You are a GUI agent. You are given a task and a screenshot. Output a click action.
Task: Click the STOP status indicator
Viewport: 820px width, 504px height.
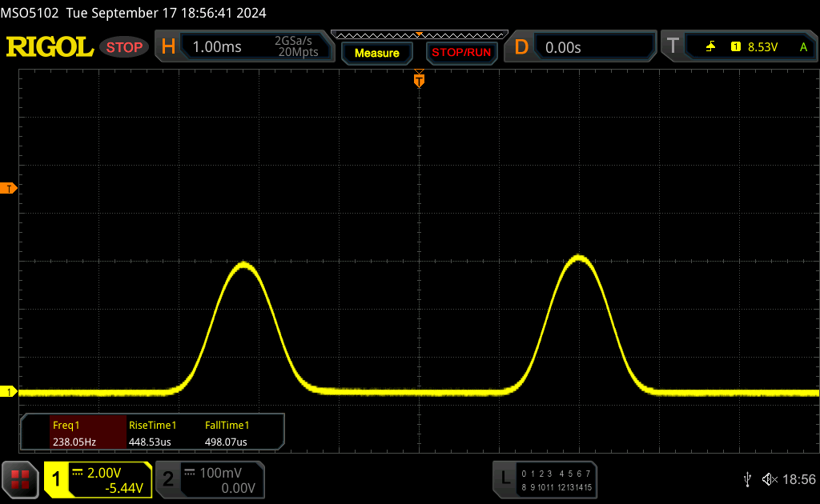124,47
